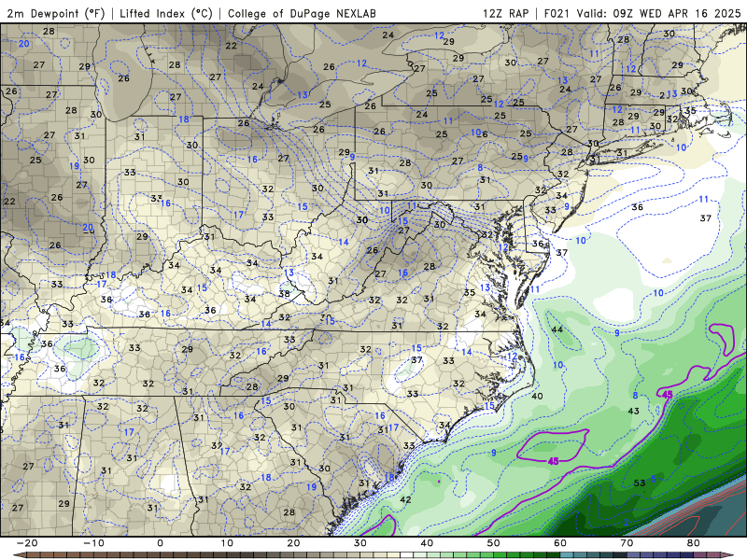Click the black "43" dewpoint value offshore
Screen dimensions: 747x560
tap(634, 411)
